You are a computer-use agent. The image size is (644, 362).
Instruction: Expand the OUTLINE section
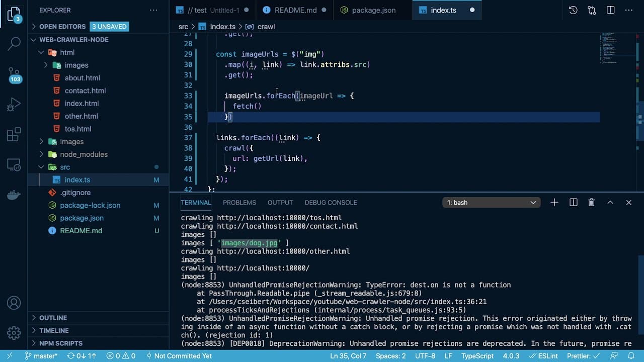click(53, 318)
